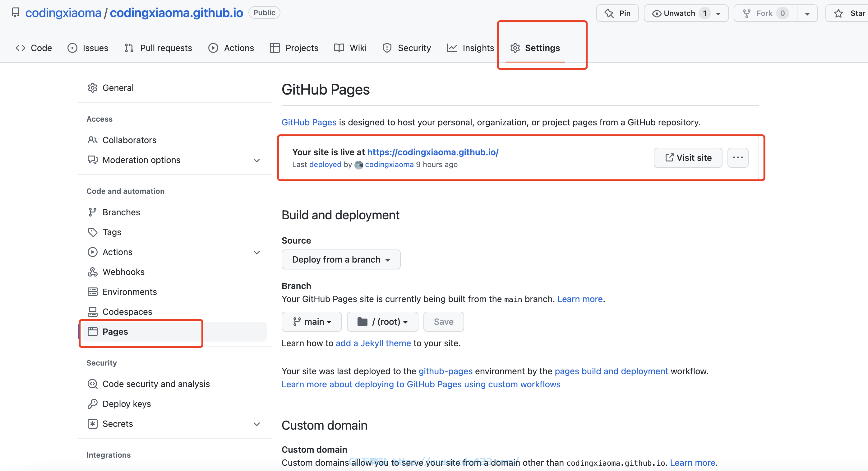Open custom workflows learn more link
The height and width of the screenshot is (471, 868).
pyautogui.click(x=421, y=384)
